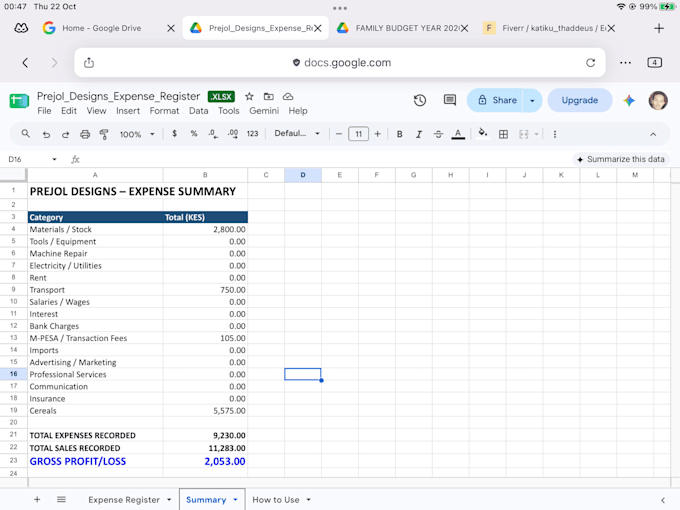Screen dimensions: 680x510
Task: Go to Sheets home icon
Action: pos(19,101)
